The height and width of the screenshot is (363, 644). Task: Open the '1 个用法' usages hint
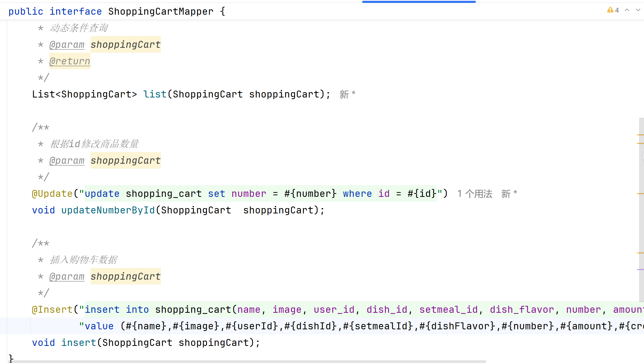pyautogui.click(x=475, y=194)
